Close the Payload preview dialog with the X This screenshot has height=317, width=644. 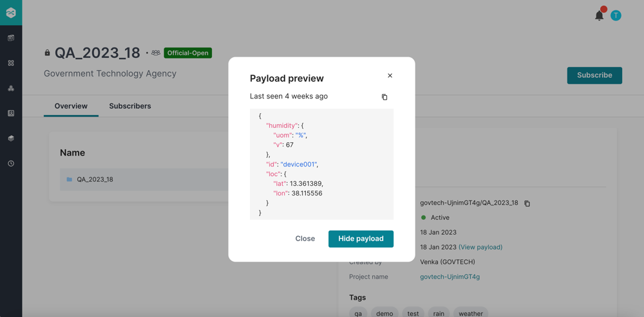click(x=390, y=76)
